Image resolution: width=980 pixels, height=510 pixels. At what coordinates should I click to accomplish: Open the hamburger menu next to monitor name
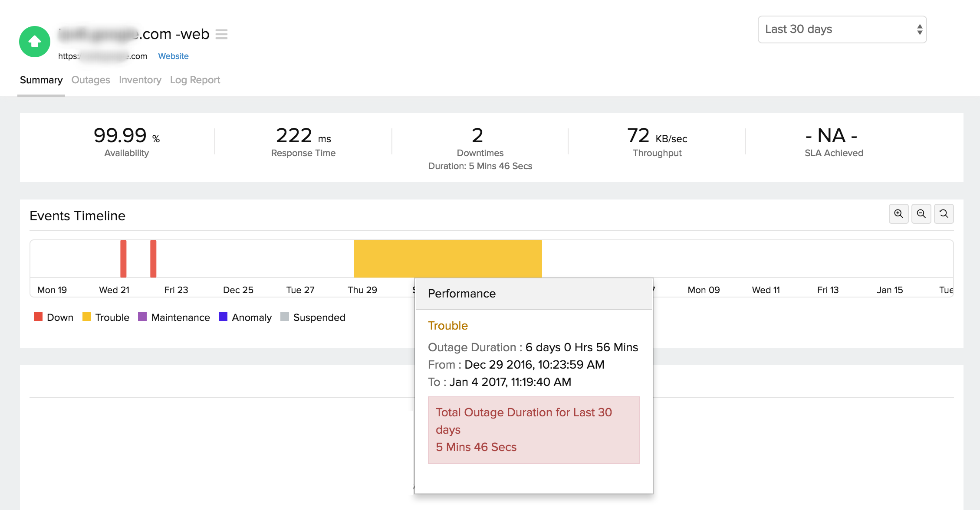pyautogui.click(x=221, y=34)
